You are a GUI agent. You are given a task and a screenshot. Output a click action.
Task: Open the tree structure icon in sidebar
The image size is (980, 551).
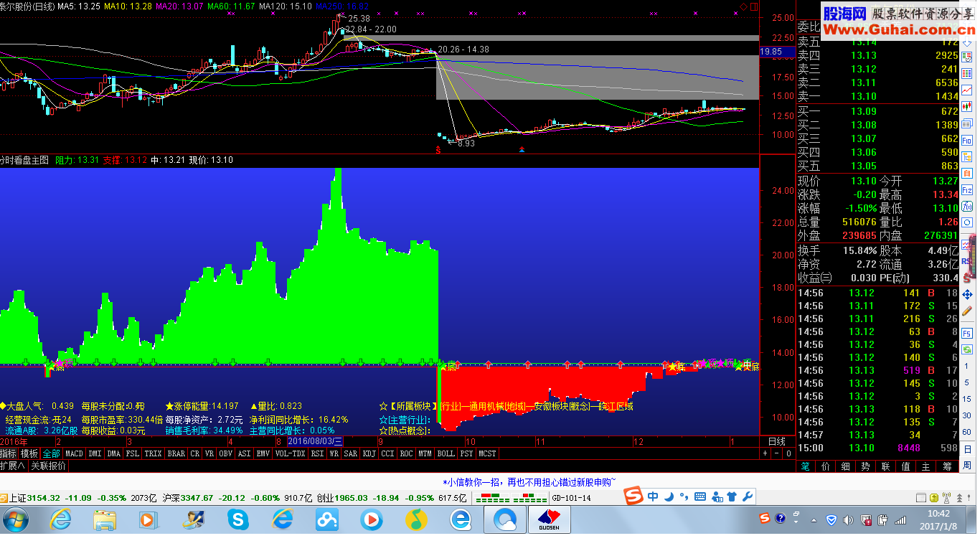[x=967, y=157]
